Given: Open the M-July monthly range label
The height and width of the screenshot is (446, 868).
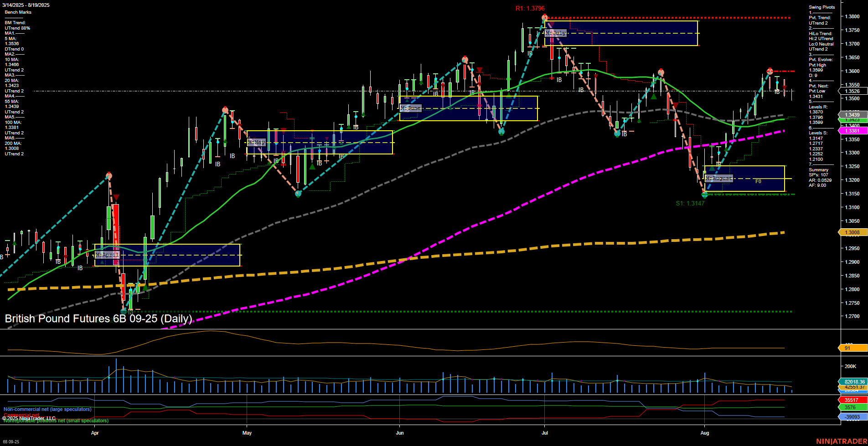Looking at the screenshot, I should (555, 33).
